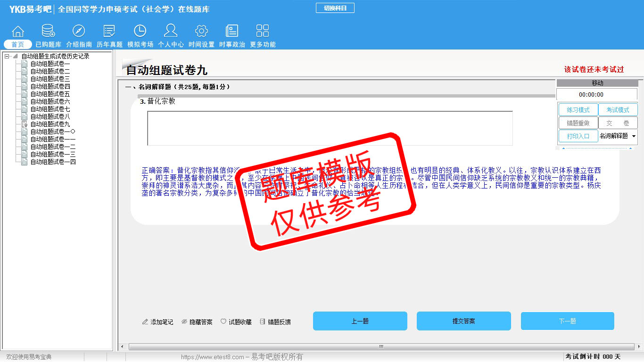Go to next question with 下一题

tap(567, 321)
